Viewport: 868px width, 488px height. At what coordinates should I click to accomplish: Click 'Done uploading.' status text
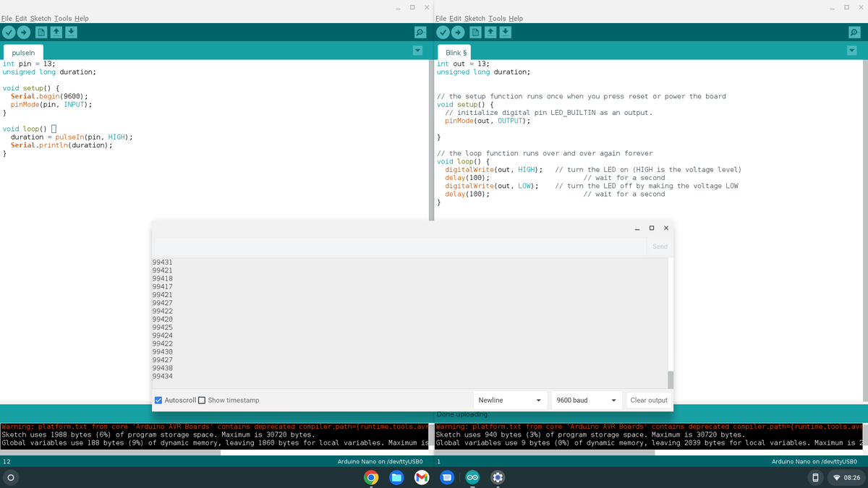point(463,414)
